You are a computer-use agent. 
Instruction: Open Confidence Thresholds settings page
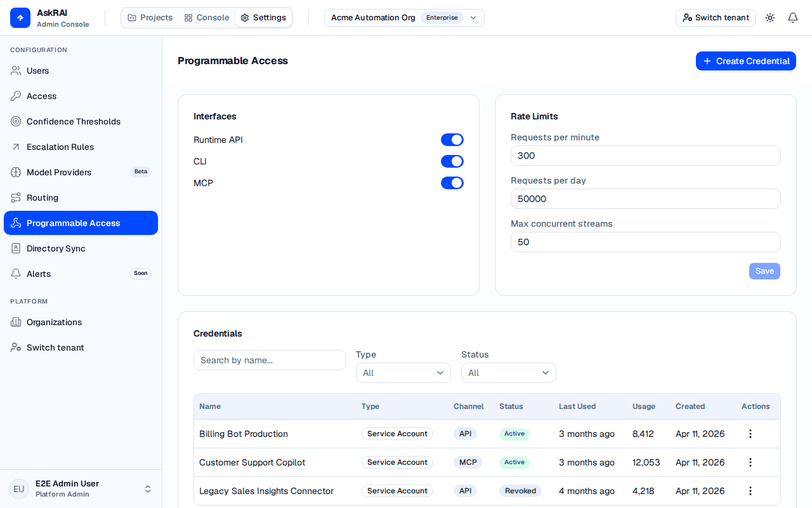click(x=81, y=121)
